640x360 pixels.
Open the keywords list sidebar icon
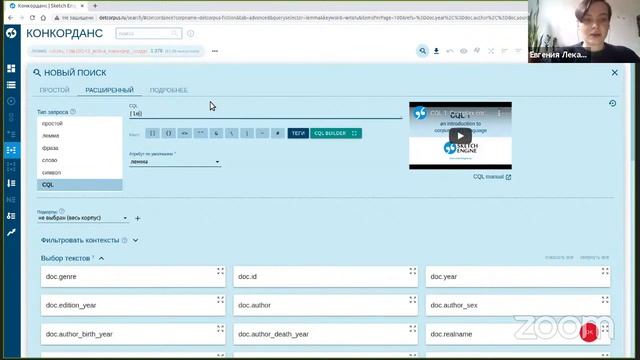[11, 216]
